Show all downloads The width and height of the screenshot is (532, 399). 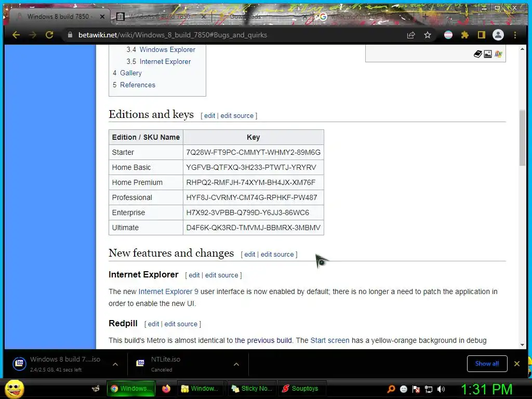(x=487, y=364)
